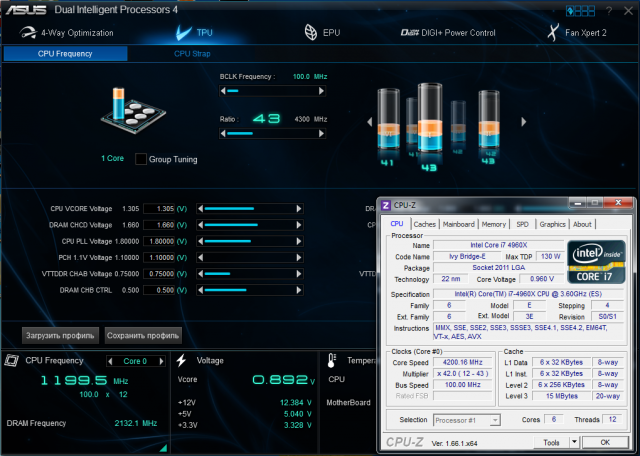The image size is (640, 456).
Task: Click the CPU PLL Voltage input field
Action: click(159, 241)
